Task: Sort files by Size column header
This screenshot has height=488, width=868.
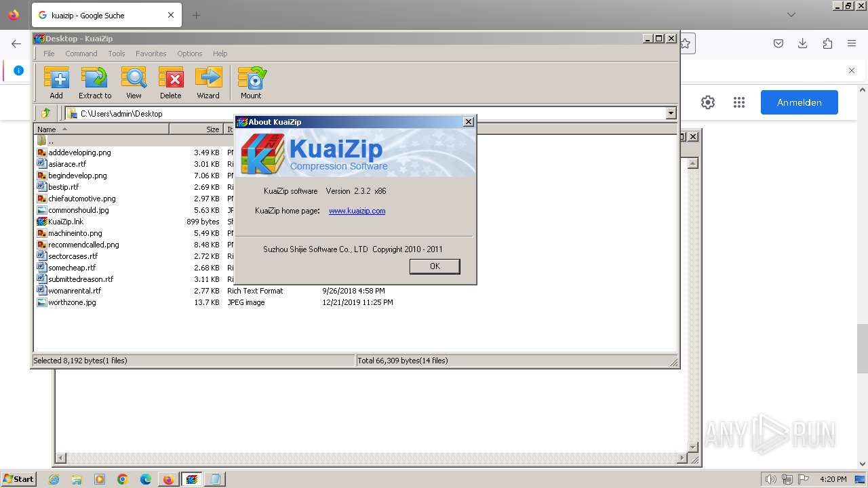Action: (196, 129)
